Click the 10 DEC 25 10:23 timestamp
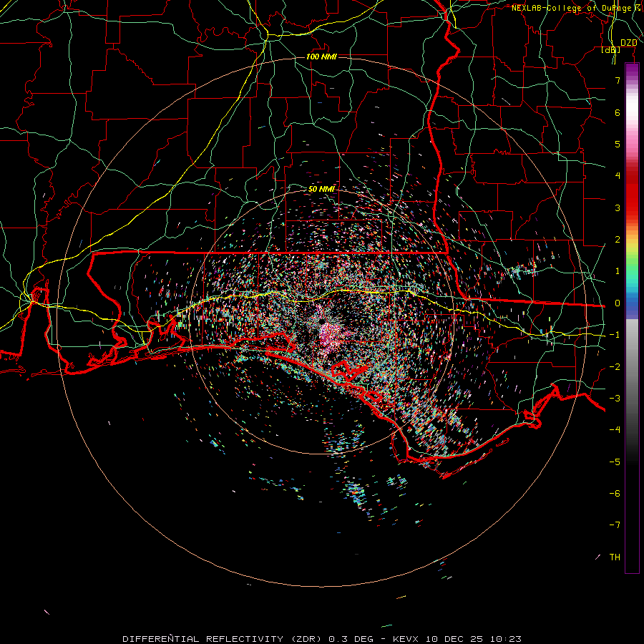Screen dimensions: 644x644 point(474,639)
